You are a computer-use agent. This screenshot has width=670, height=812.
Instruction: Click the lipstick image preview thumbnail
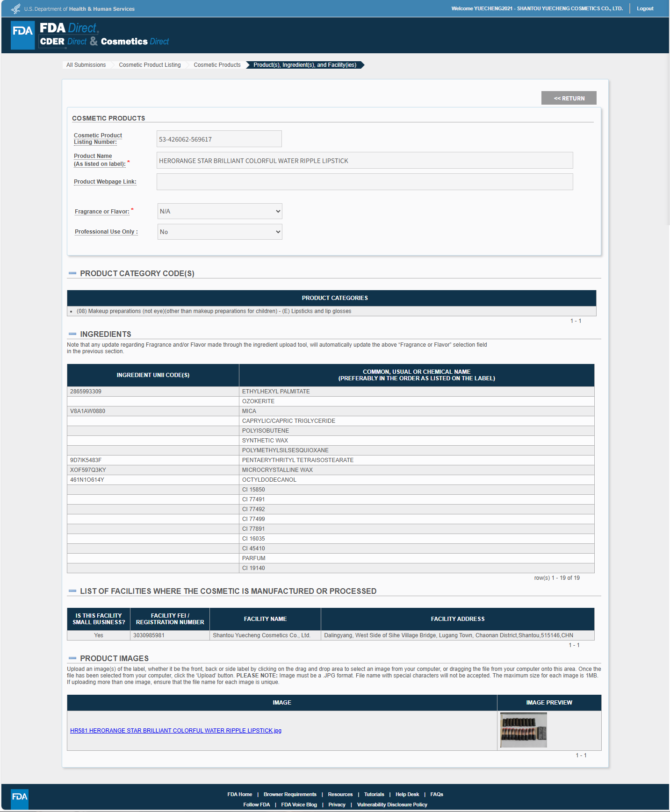pos(523,730)
